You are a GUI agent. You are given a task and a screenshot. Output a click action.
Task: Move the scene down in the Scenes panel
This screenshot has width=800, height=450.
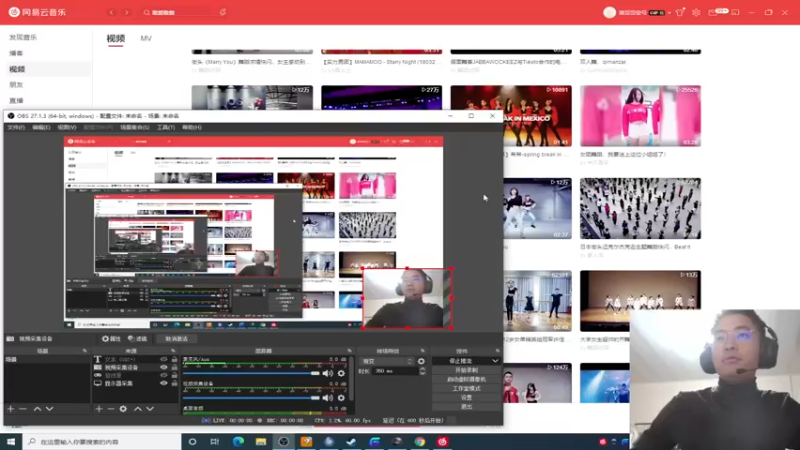(49, 409)
